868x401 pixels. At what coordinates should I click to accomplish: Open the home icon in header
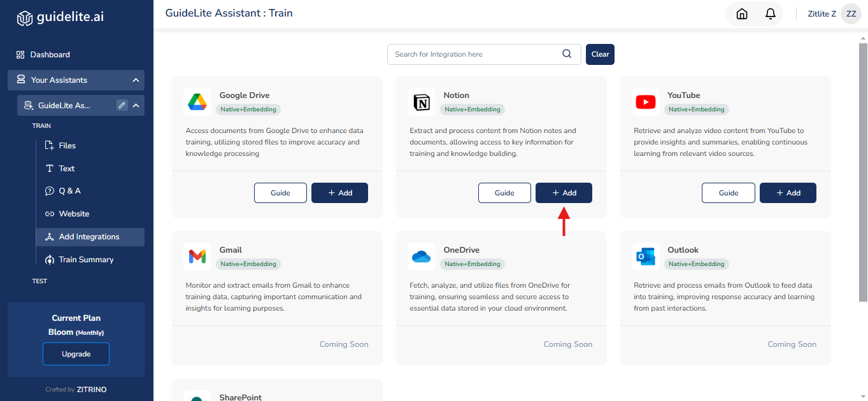742,14
